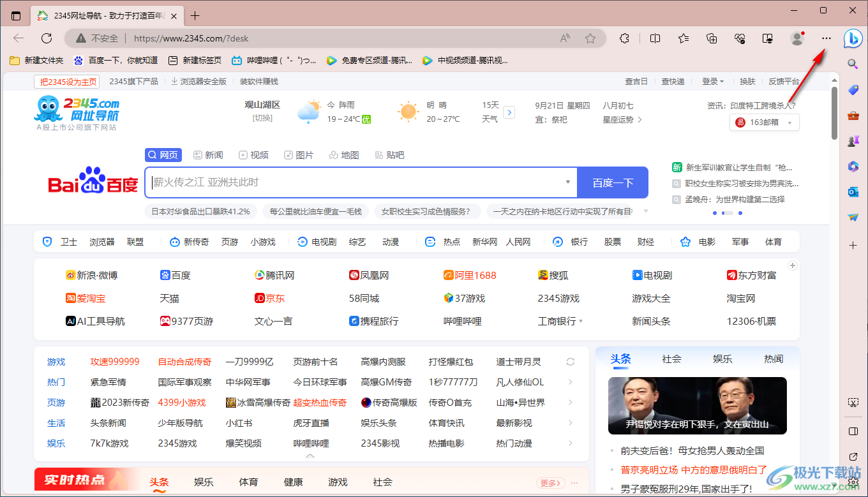This screenshot has width=868, height=497.
Task: Click the read aloud icon in address bar
Action: coord(565,38)
